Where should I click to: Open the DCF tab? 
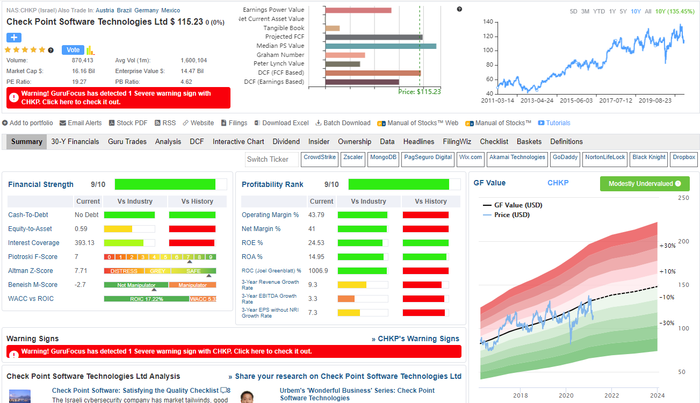[196, 141]
